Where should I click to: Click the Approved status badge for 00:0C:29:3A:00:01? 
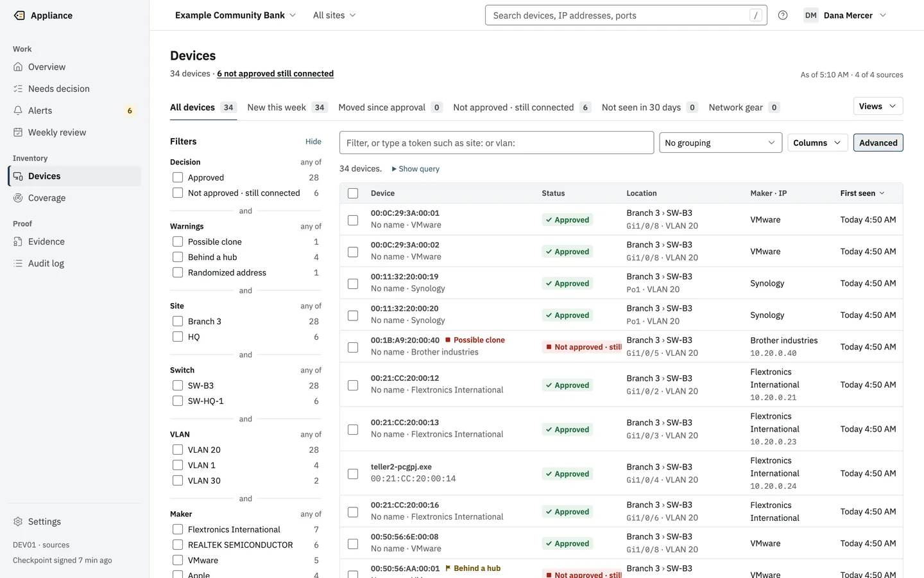567,220
